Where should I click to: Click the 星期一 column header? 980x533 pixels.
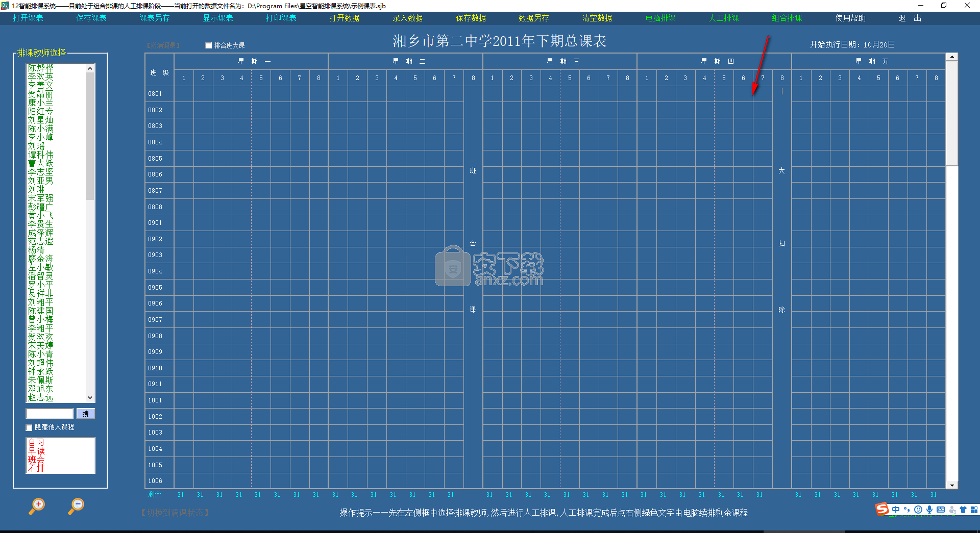(254, 61)
